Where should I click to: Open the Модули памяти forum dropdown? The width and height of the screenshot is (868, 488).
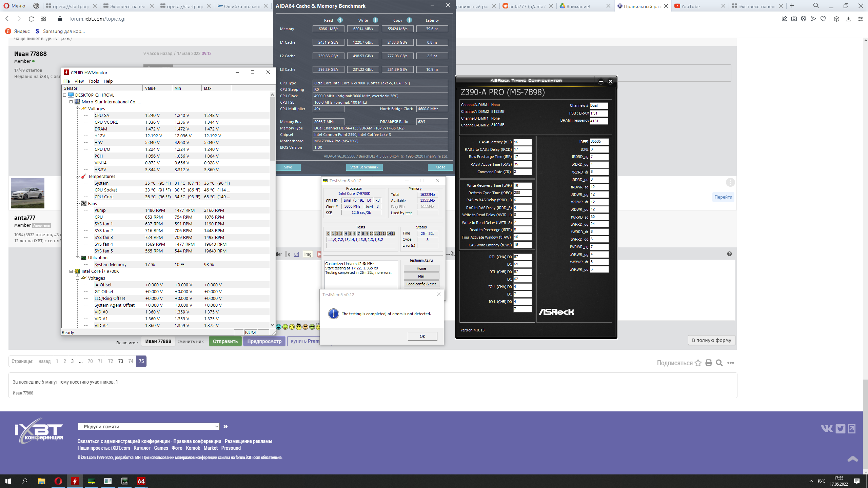click(149, 426)
